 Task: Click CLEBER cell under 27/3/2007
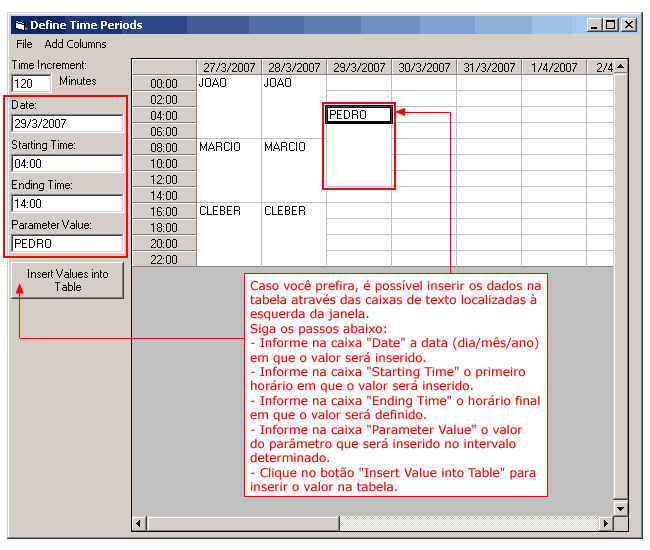click(229, 235)
